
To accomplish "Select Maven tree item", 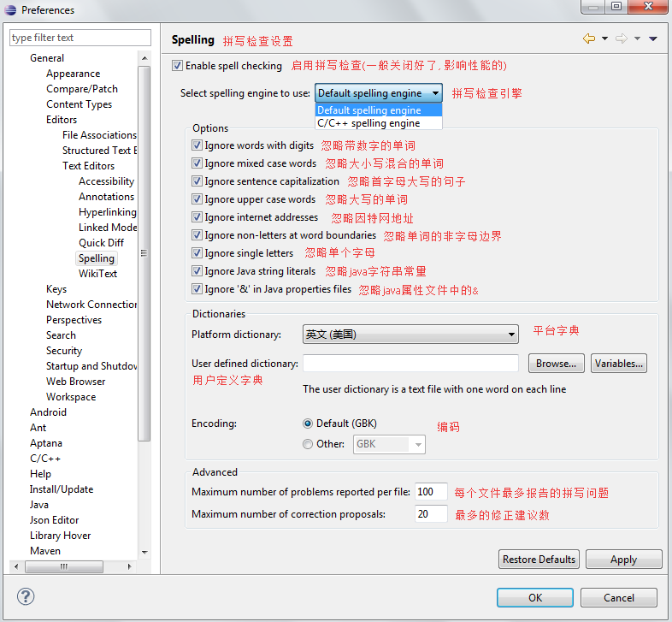I will point(45,551).
